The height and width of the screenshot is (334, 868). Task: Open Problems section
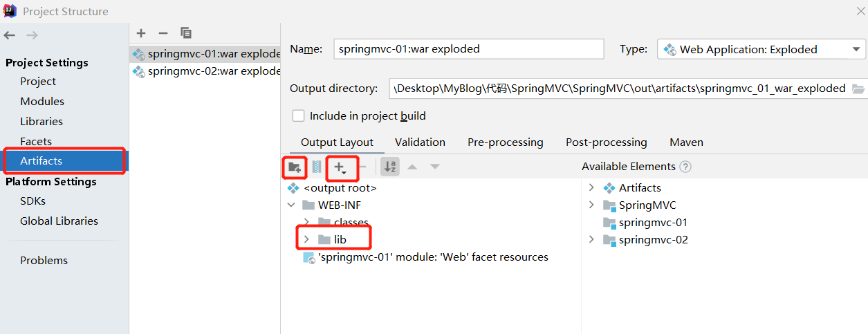coord(44,261)
